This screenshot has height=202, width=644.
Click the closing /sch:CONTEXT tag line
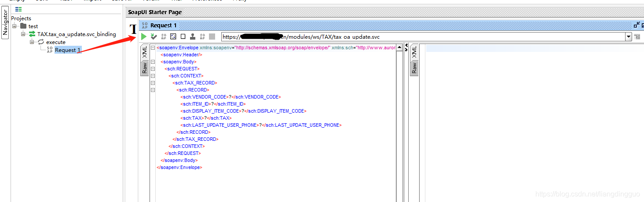click(187, 146)
